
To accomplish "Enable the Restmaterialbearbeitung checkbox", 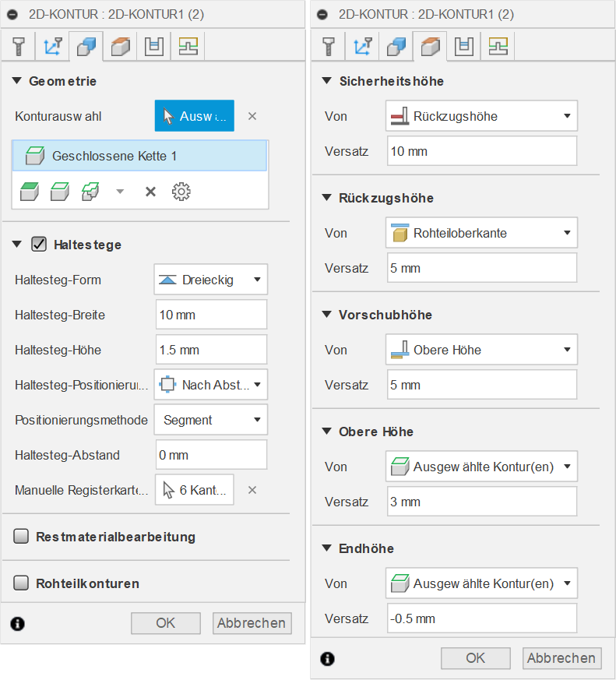I will click(22, 537).
